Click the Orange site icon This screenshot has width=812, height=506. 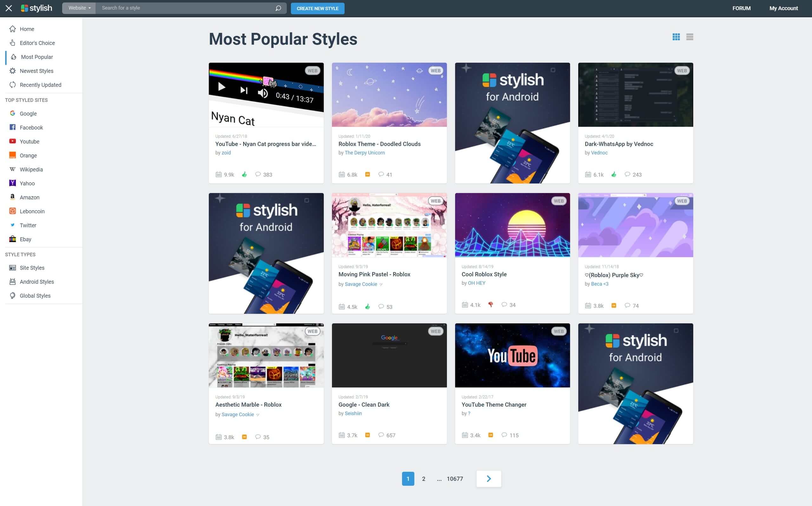pos(12,155)
